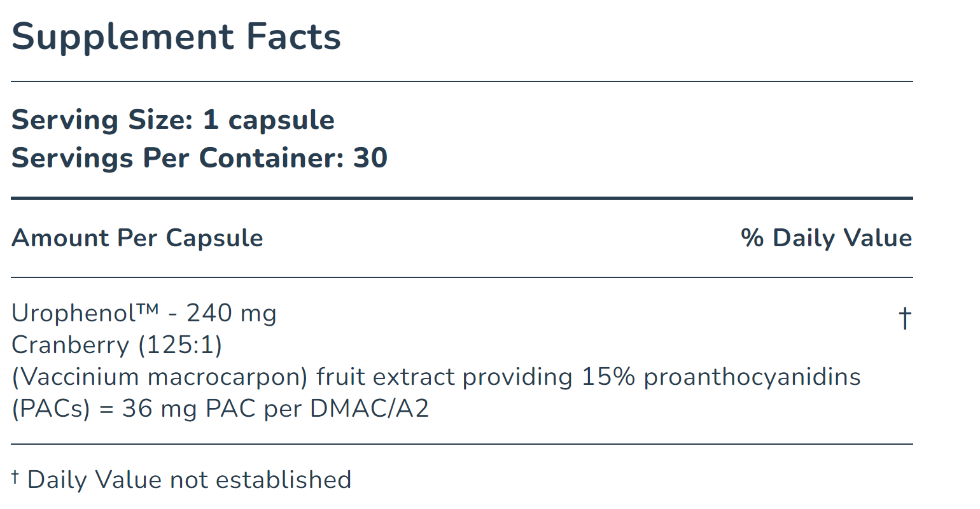Click the 15% percentage figure
980x509 pixels.
(608, 377)
